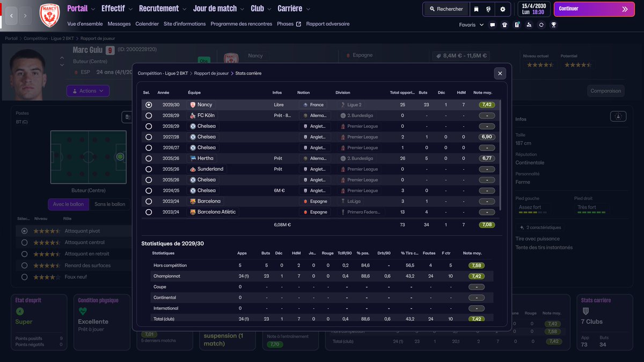644x362 pixels.
Task: Go forward with the right arrow
Action: [25, 16]
